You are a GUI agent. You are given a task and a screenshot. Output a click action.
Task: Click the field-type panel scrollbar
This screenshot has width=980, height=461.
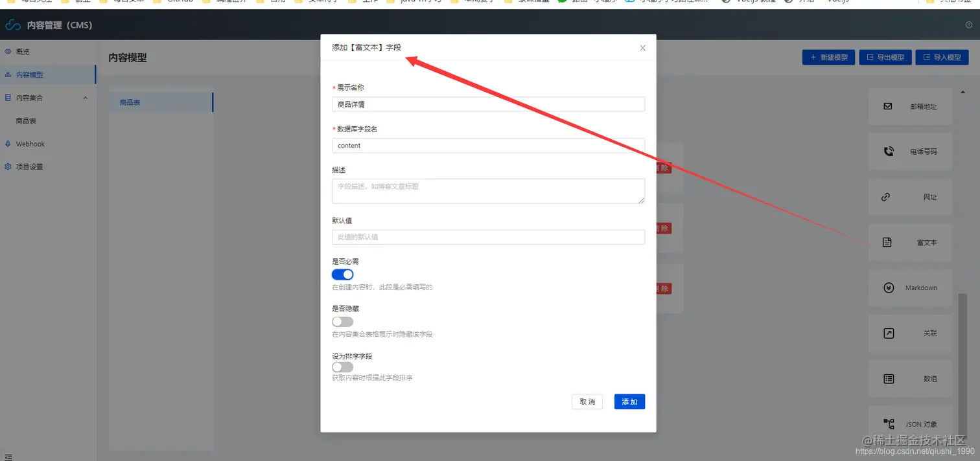(x=962, y=366)
